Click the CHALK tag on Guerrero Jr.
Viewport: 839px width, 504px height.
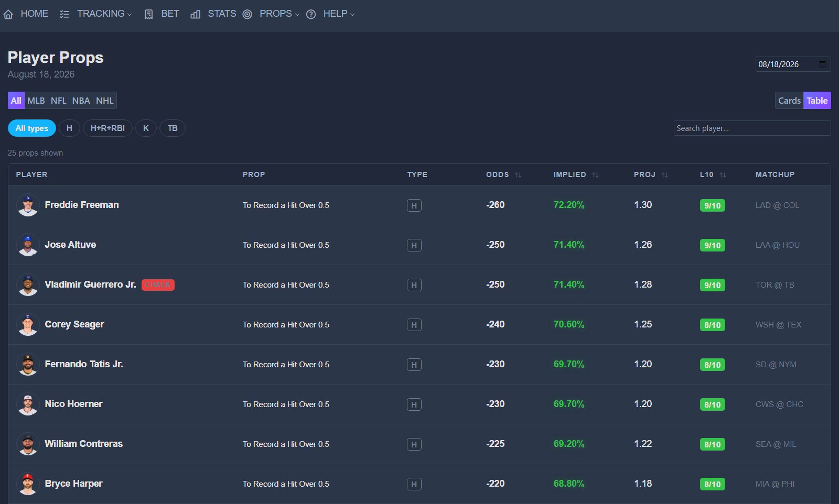coord(158,285)
